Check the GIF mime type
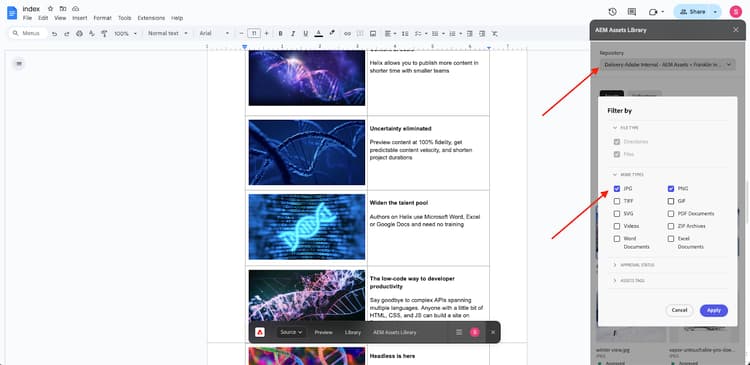This screenshot has width=750, height=365. [x=671, y=201]
